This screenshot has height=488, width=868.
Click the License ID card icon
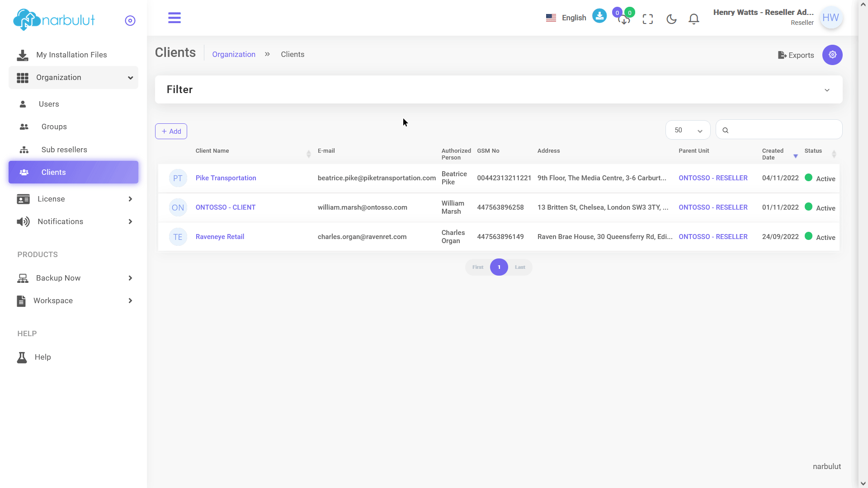23,199
